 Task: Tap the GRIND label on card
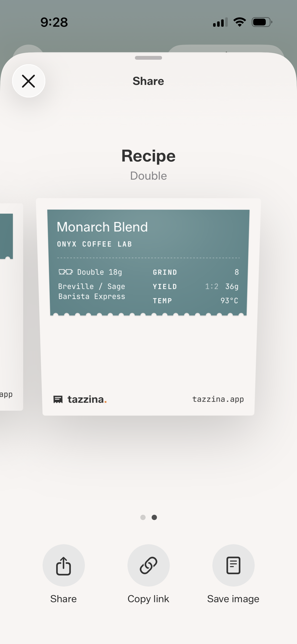click(165, 272)
